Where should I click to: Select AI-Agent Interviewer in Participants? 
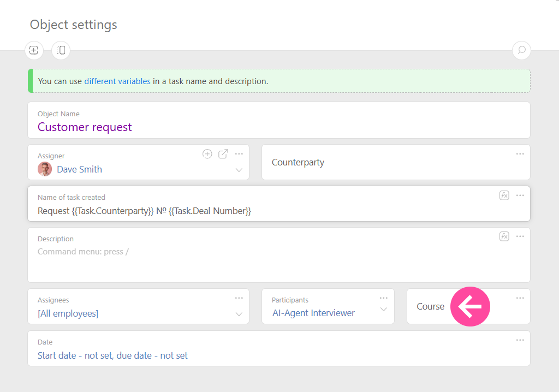click(x=313, y=313)
